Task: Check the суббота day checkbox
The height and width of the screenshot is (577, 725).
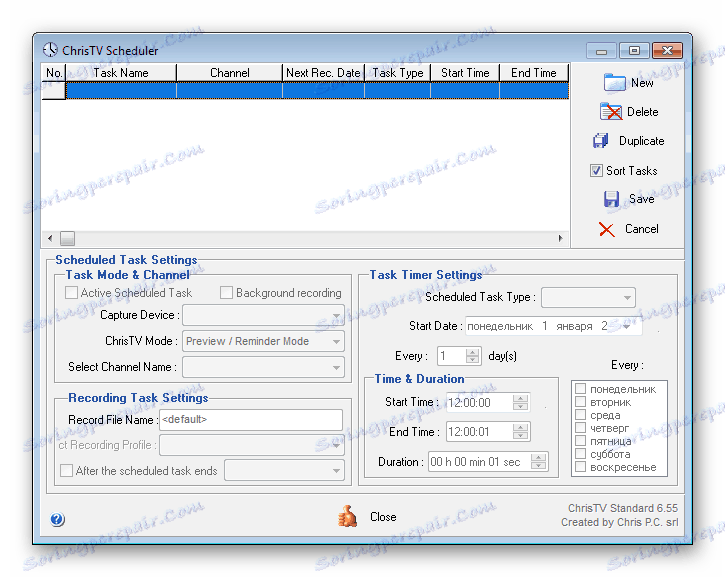Action: [x=581, y=453]
